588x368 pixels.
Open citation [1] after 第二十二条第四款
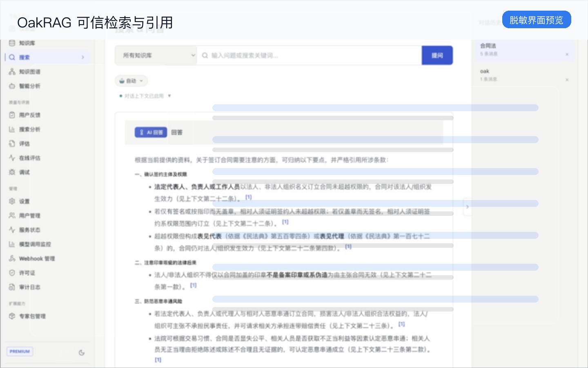348,247
